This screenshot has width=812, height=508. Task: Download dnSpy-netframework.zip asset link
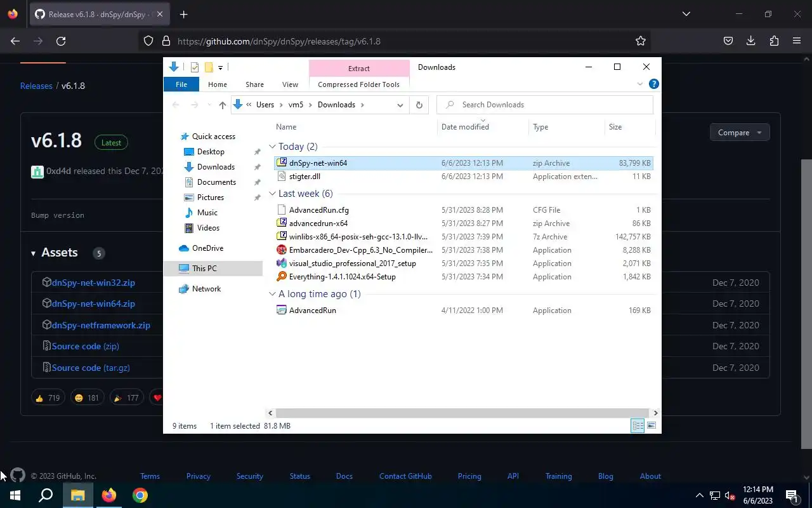101,325
